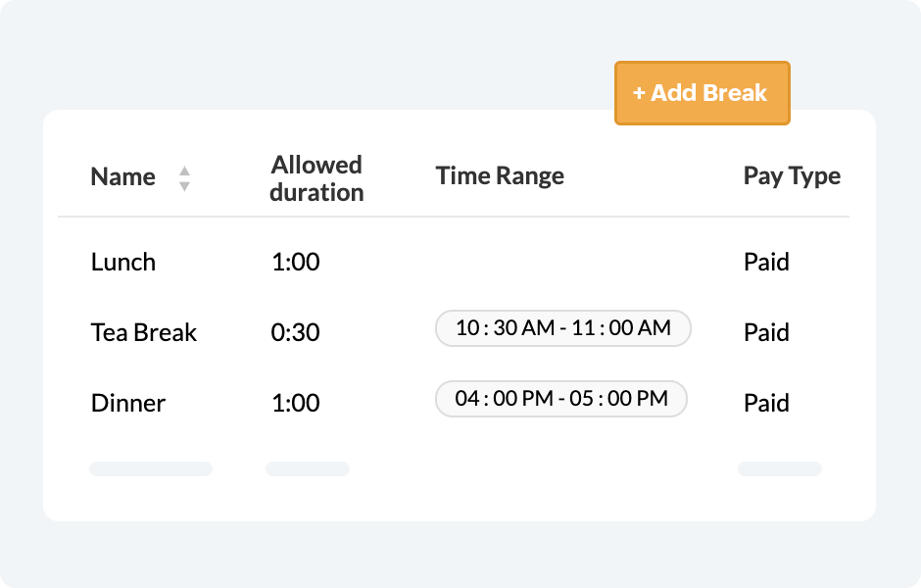Click the 10:30 AM - 11:00 AM time range
Screen dimensions: 921x588
coord(563,328)
